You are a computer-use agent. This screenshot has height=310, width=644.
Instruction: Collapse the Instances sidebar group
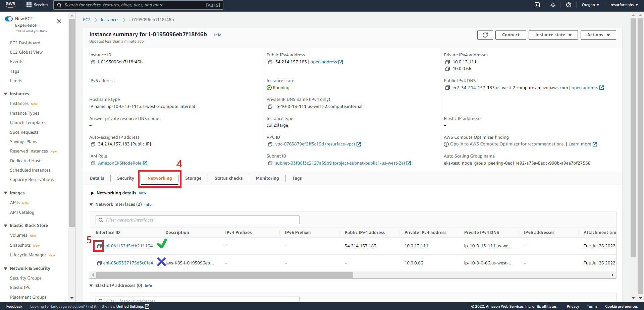pyautogui.click(x=5, y=94)
